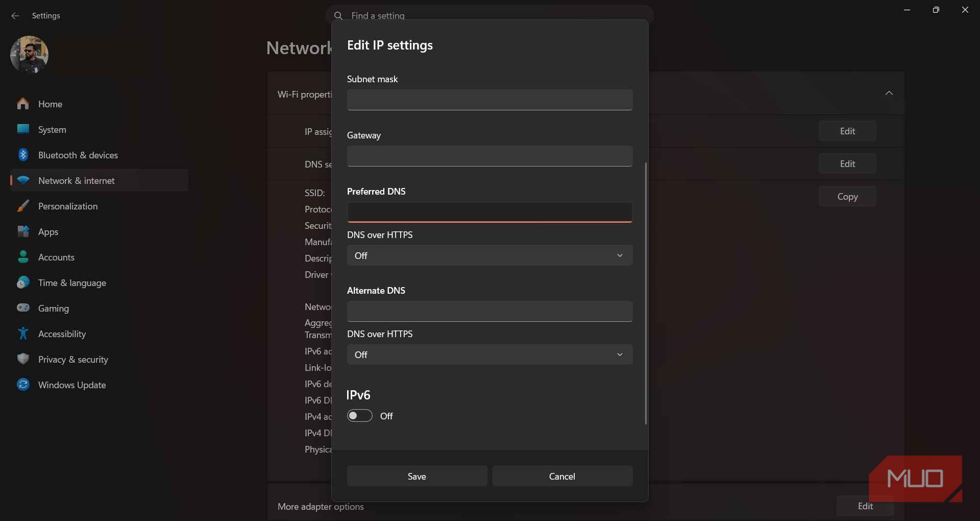The height and width of the screenshot is (521, 980).
Task: Collapse the Wi-Fi properties section chevron
Action: [889, 93]
